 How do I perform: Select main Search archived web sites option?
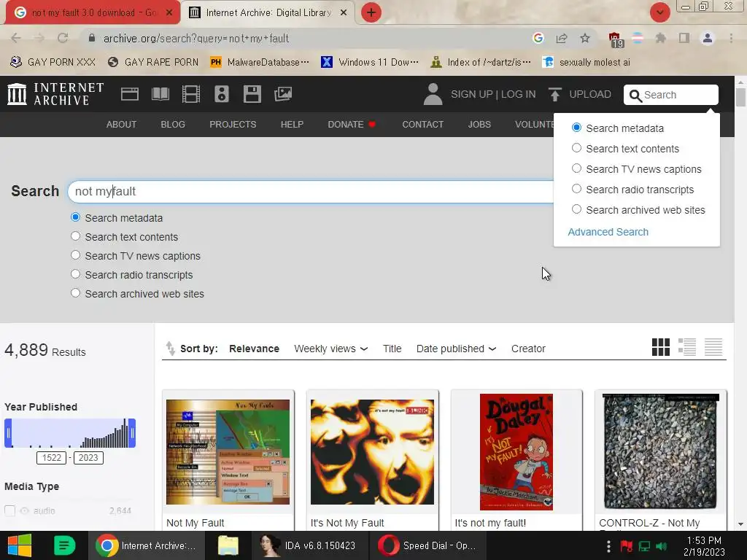(x=75, y=293)
